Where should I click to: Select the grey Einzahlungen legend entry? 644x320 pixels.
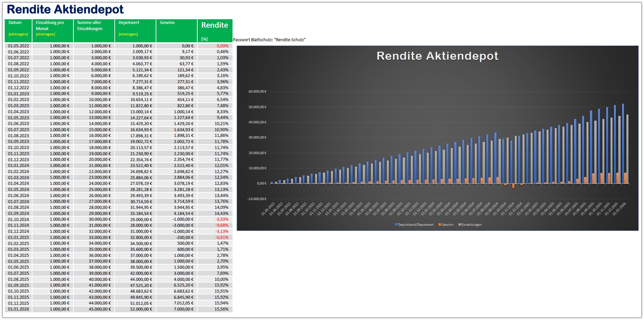pos(471,225)
